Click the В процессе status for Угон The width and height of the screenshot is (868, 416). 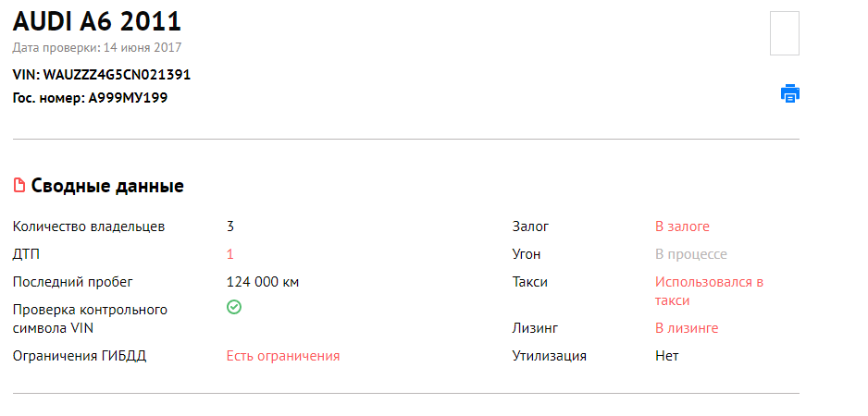click(x=691, y=254)
